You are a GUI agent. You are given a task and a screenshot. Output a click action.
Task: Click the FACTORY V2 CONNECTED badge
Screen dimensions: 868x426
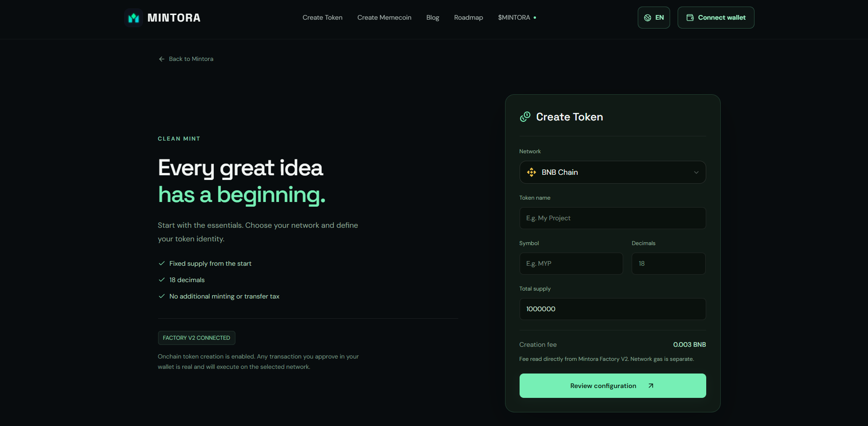pyautogui.click(x=196, y=338)
